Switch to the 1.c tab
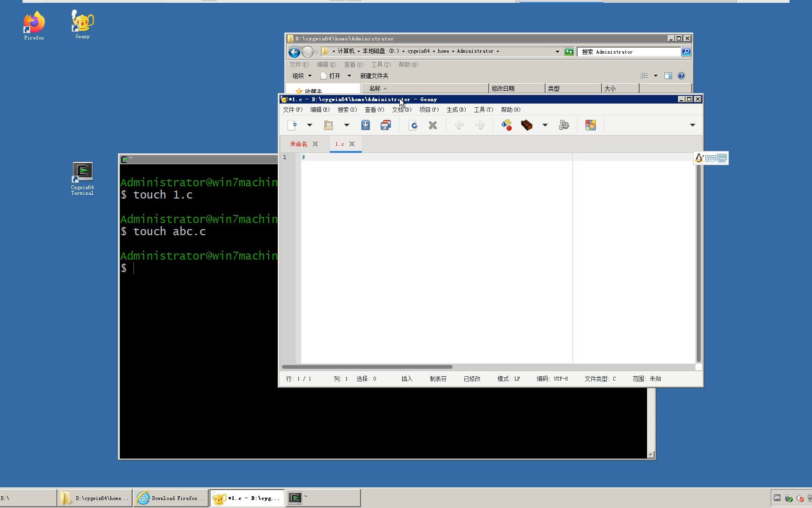Viewport: 812px width, 508px height. 339,144
